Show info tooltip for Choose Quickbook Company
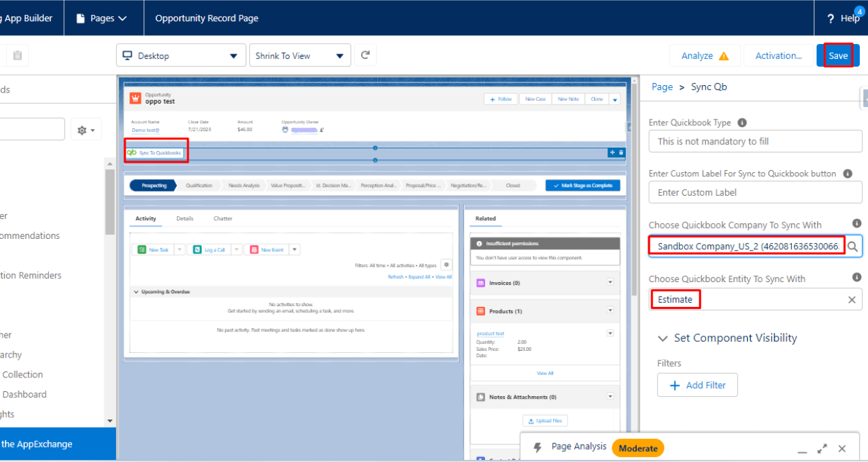868x462 pixels. pos(856,224)
